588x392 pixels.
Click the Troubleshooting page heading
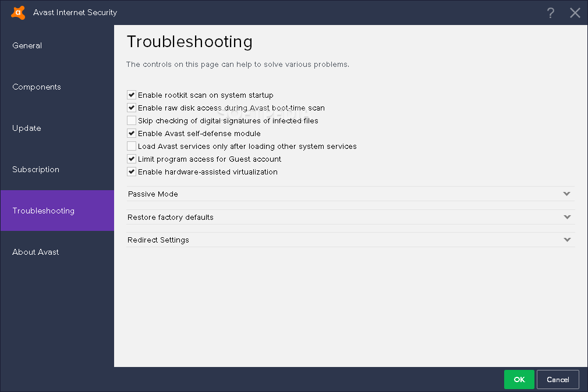(190, 42)
